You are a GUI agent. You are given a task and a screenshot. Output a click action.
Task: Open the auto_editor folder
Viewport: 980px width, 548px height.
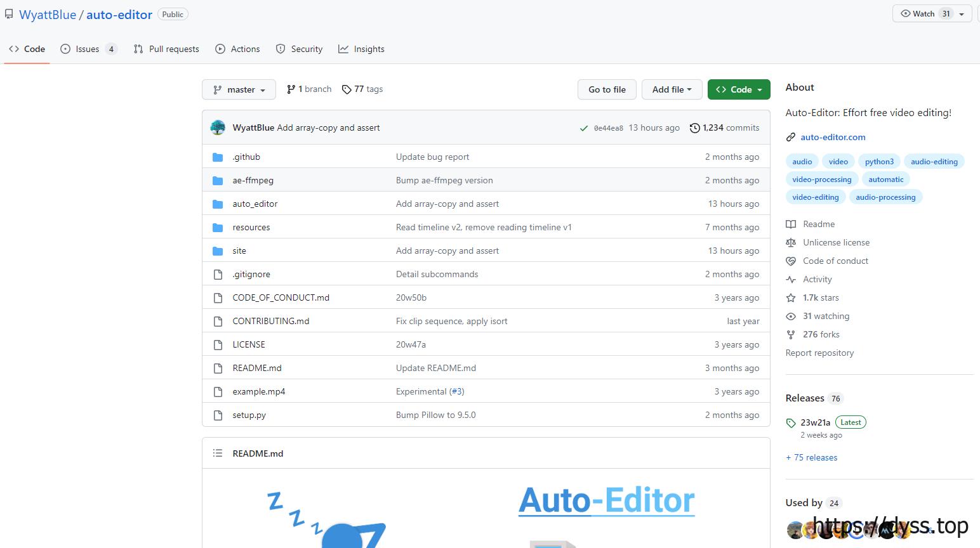(x=255, y=204)
